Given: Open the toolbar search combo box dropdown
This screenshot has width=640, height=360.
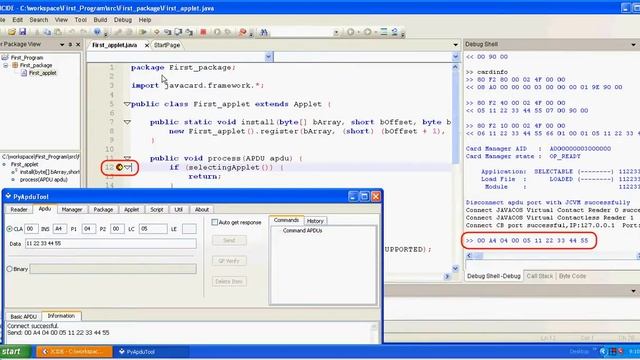Looking at the screenshot, I should point(336,32).
